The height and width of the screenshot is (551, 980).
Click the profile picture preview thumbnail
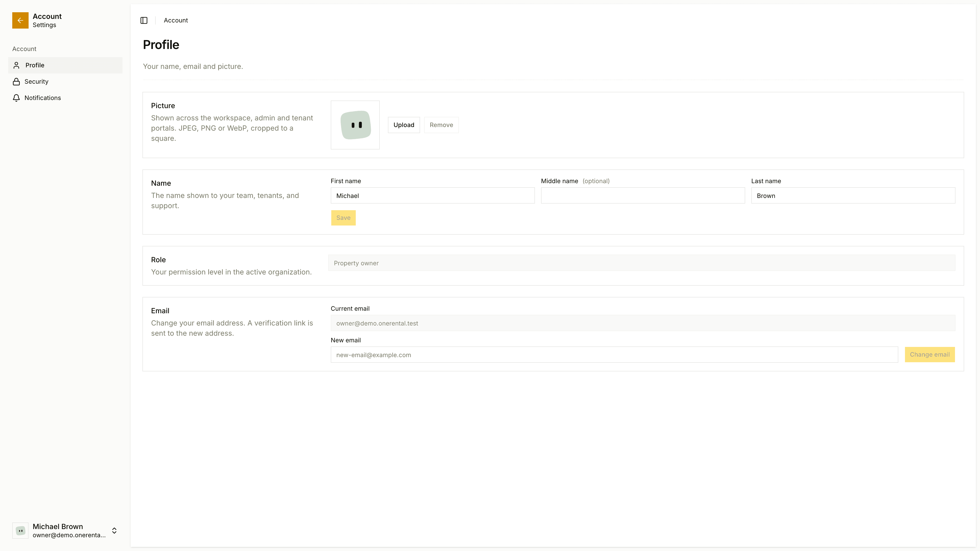pos(355,125)
